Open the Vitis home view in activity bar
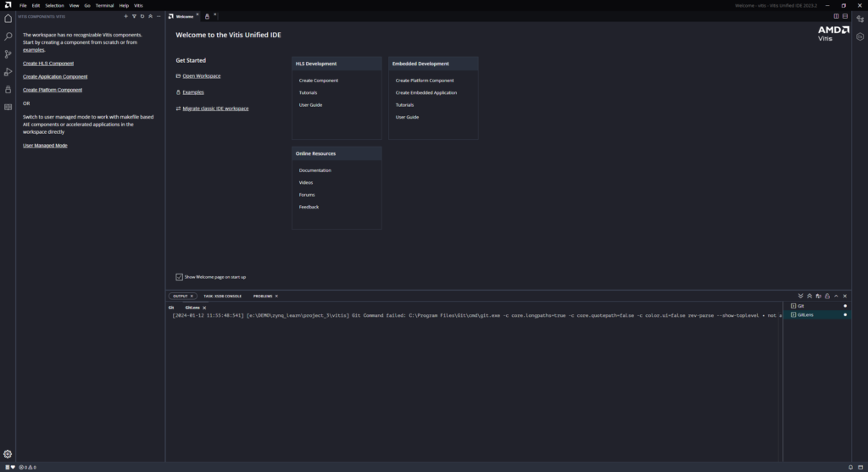 [x=8, y=19]
